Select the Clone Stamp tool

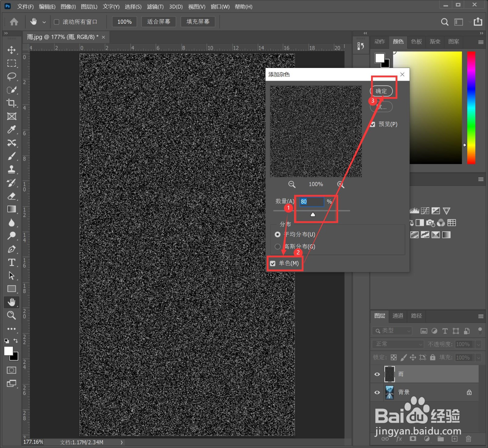coord(12,169)
